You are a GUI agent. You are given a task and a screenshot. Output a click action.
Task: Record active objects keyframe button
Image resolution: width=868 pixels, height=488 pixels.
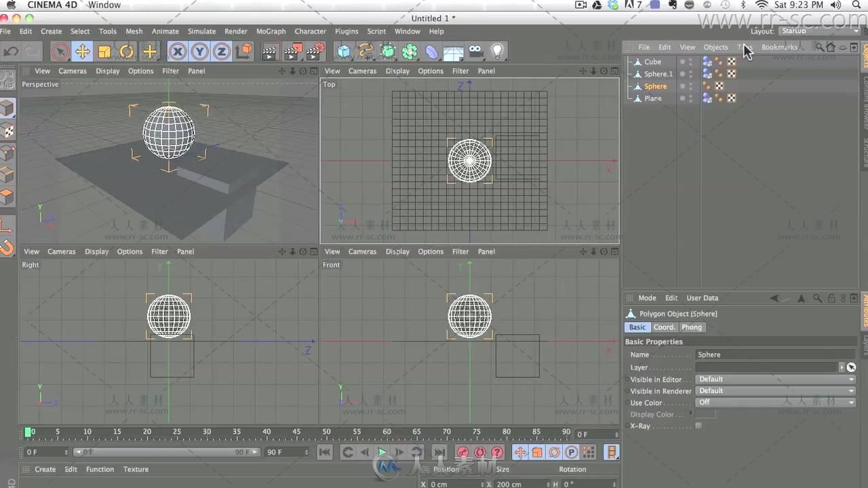(463, 452)
